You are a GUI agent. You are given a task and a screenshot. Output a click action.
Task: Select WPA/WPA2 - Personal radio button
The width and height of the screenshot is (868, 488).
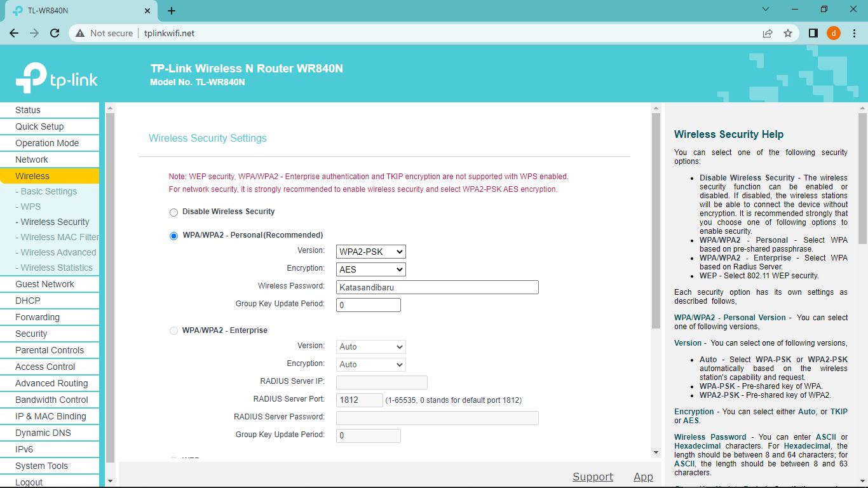[173, 236]
